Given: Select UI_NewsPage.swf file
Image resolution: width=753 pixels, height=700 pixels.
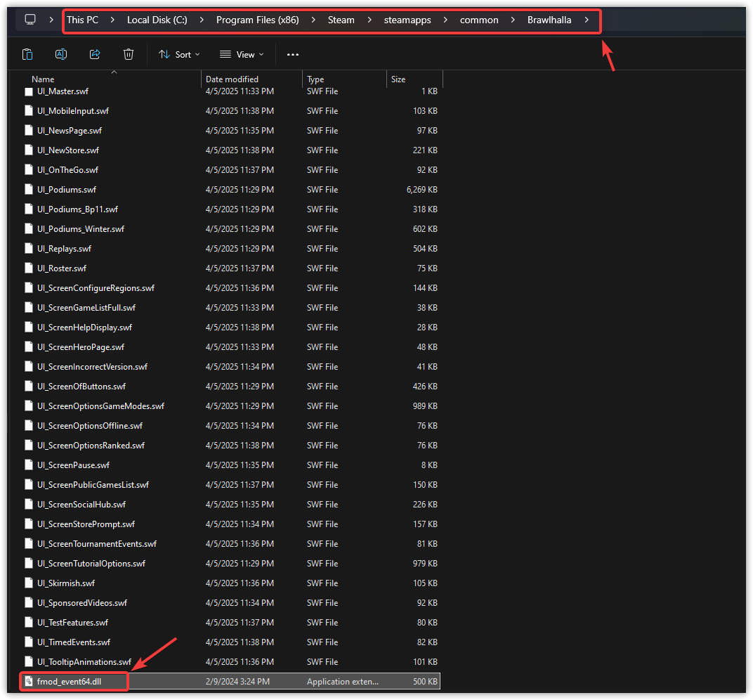Looking at the screenshot, I should (x=70, y=131).
